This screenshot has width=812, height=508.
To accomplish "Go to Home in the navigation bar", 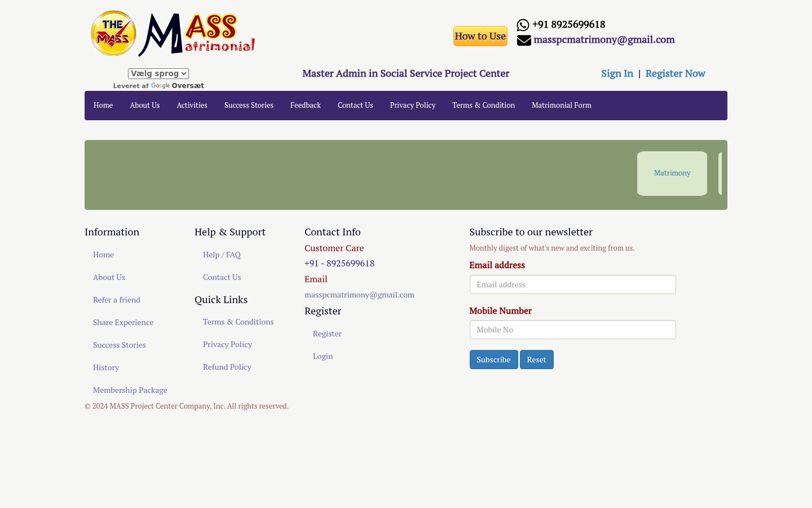I will pyautogui.click(x=103, y=106).
